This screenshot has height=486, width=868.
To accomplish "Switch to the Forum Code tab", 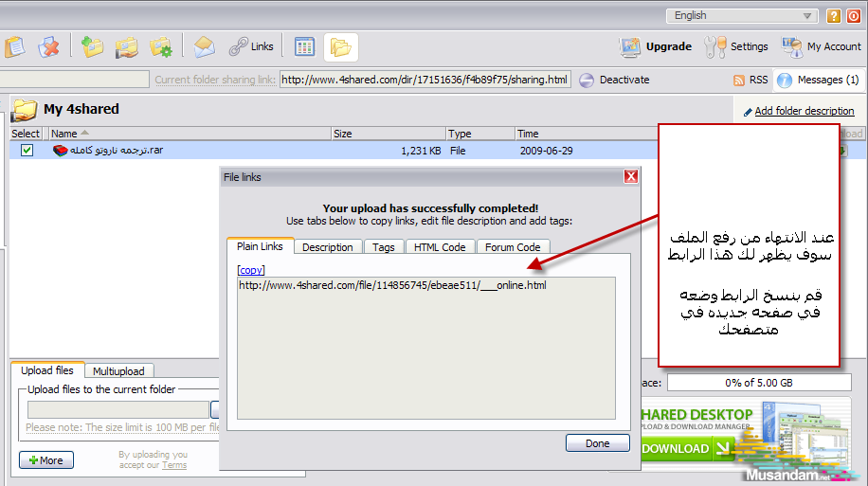I will (x=513, y=247).
